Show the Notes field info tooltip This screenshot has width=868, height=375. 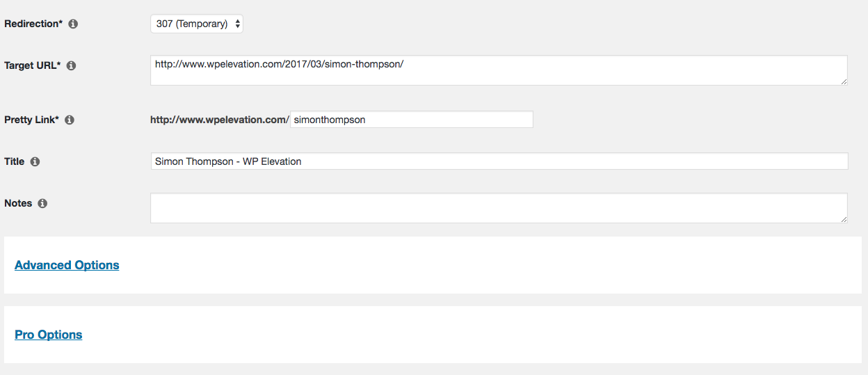(x=42, y=203)
